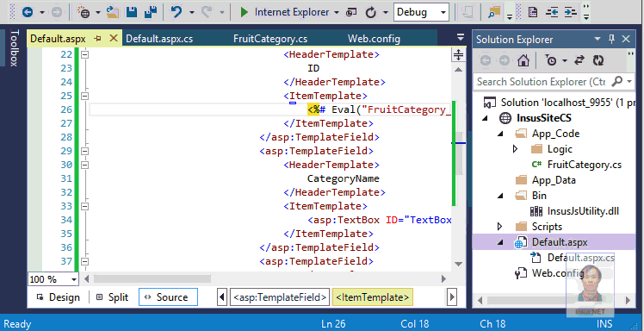Click the editor split-window icon above scrollbar

(x=458, y=54)
